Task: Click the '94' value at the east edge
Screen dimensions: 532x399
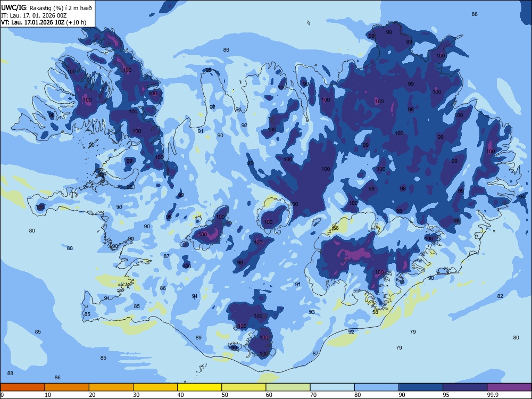Action: coord(522,197)
